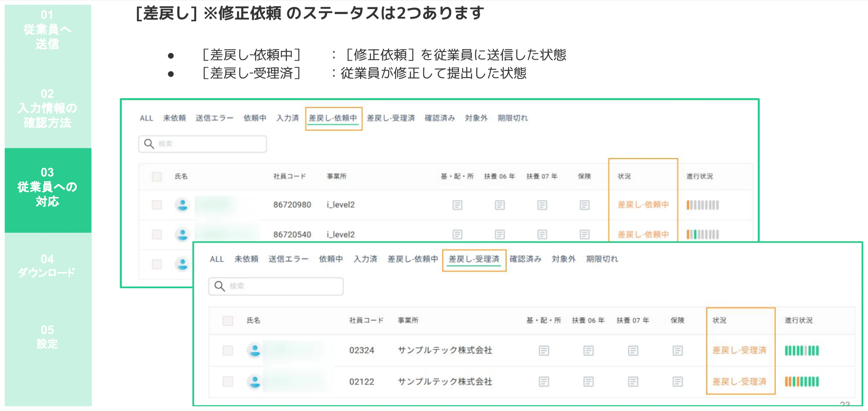Open 扶養 06 年 document icon for employee 02324
This screenshot has height=411, width=868.
pos(588,351)
